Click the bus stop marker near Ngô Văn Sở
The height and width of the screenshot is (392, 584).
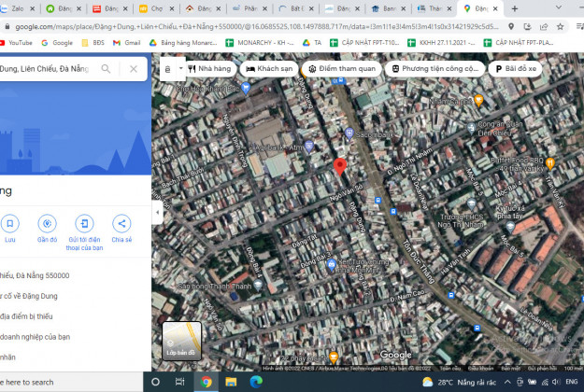[377, 201]
